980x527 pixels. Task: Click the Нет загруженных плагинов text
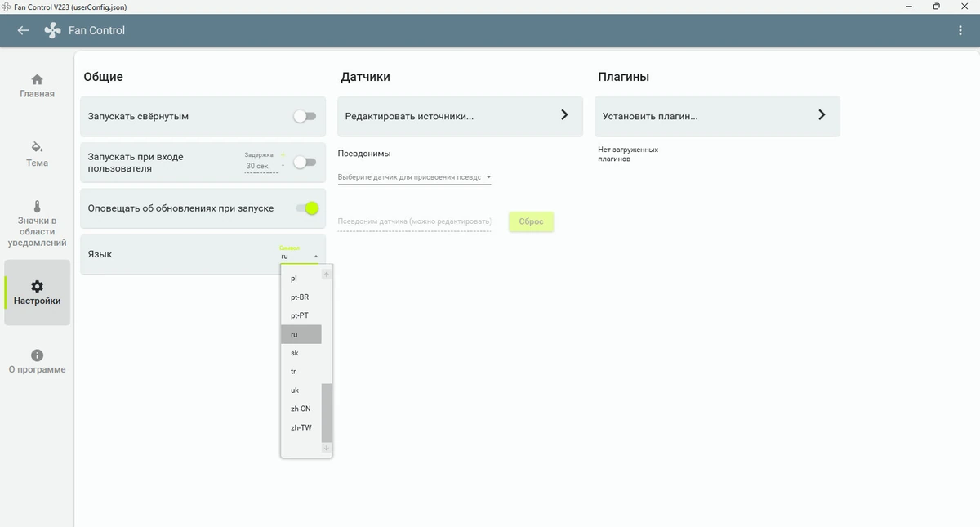628,154
